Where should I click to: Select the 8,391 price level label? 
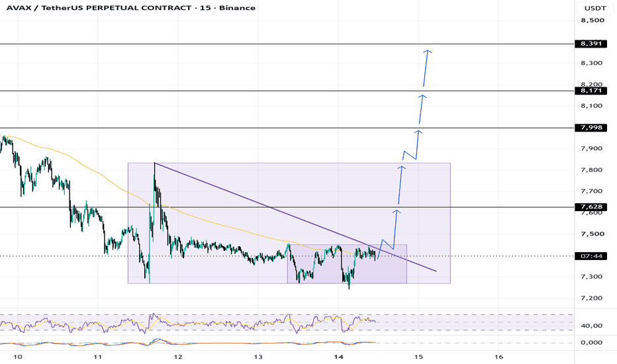pos(591,44)
